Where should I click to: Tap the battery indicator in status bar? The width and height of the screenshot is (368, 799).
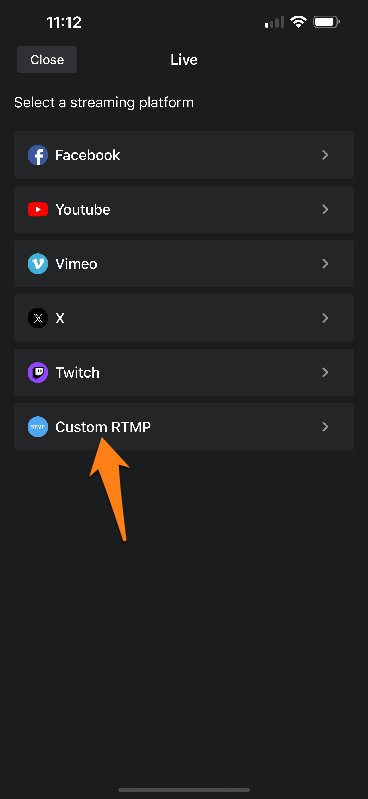[326, 22]
